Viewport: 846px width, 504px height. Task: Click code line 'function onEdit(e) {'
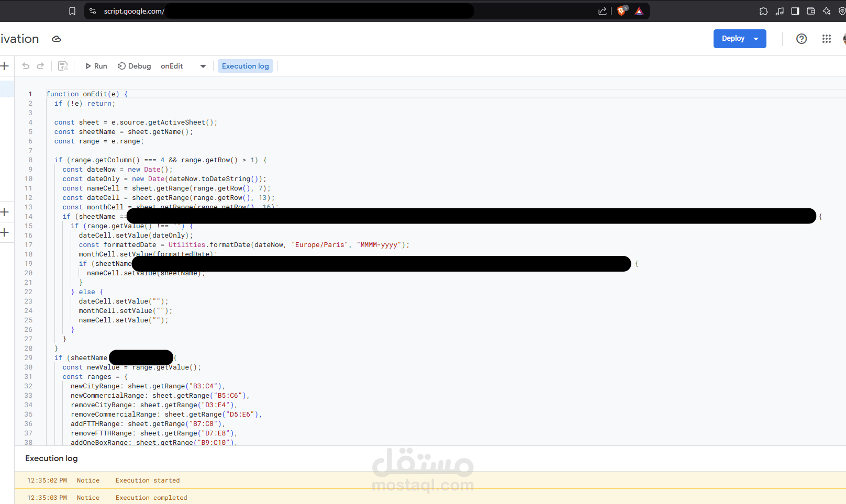(87, 94)
